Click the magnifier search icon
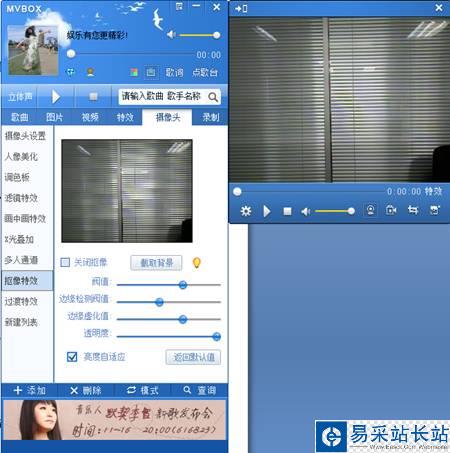Viewport: 450px width, 453px height. point(213,97)
